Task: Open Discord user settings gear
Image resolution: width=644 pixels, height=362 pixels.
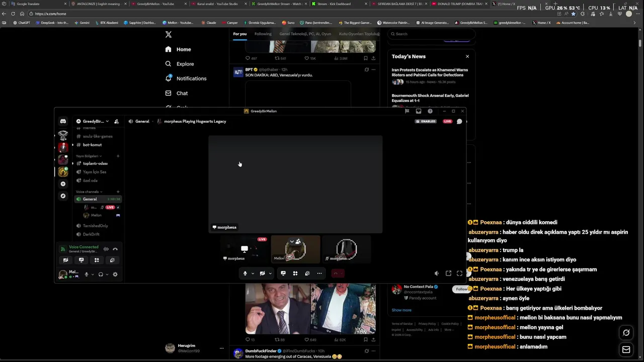Action: [x=115, y=275]
